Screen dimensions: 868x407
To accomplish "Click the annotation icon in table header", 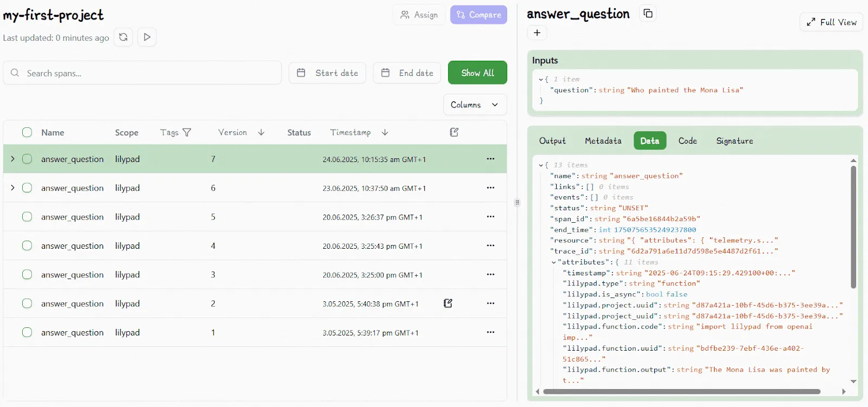I will tap(454, 132).
